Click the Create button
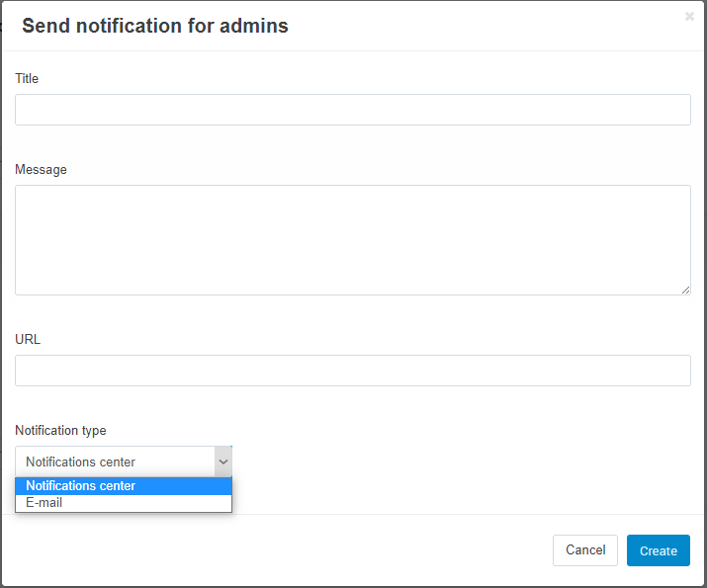Image resolution: width=707 pixels, height=588 pixels. [x=658, y=550]
